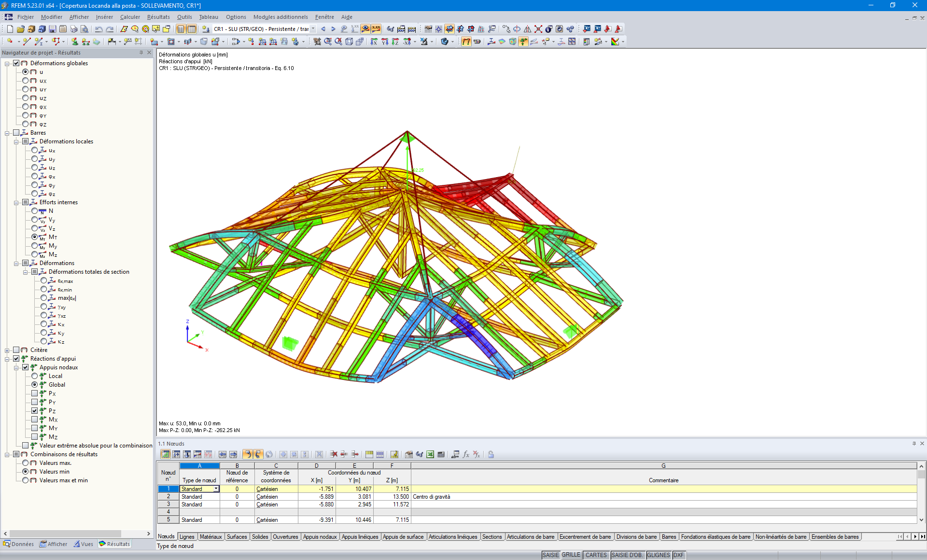
Task: Go to next load case arrow
Action: pos(333,29)
